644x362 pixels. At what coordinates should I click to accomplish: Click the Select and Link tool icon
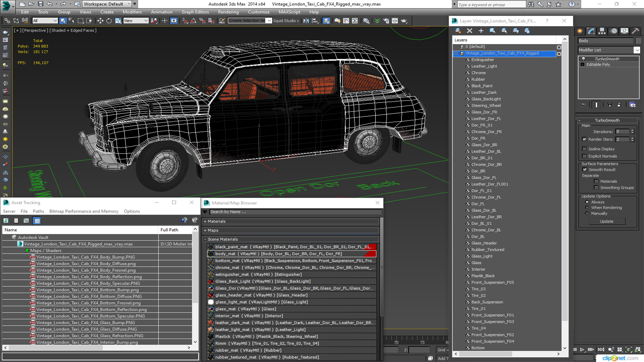(x=7, y=21)
